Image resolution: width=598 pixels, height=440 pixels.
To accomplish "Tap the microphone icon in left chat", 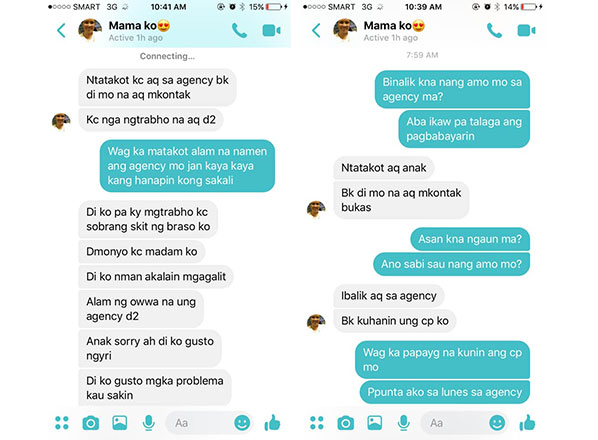I will [x=148, y=423].
